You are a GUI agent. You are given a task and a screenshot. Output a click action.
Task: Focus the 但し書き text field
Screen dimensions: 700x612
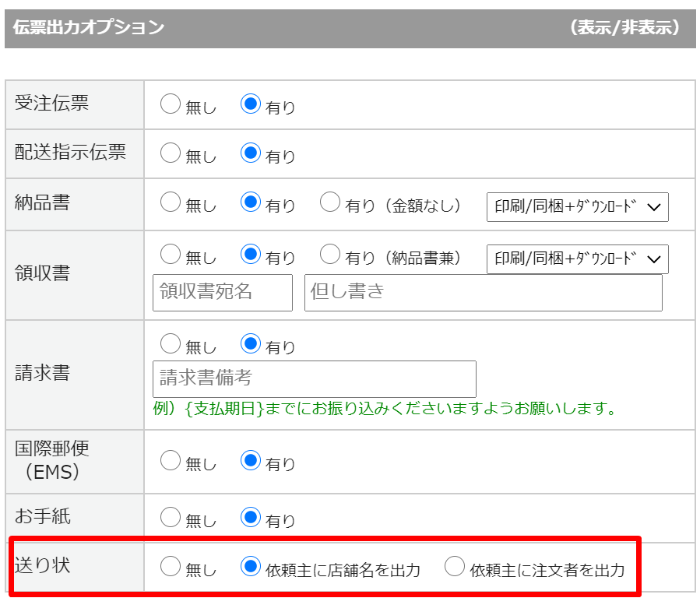(x=483, y=292)
